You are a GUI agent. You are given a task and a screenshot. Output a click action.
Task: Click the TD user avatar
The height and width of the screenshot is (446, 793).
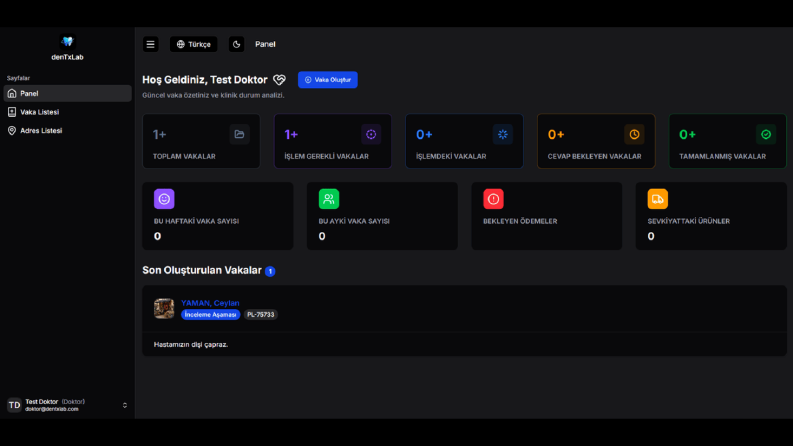14,405
